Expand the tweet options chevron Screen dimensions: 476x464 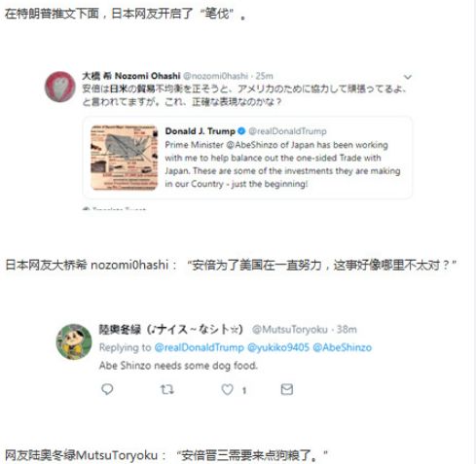(408, 77)
